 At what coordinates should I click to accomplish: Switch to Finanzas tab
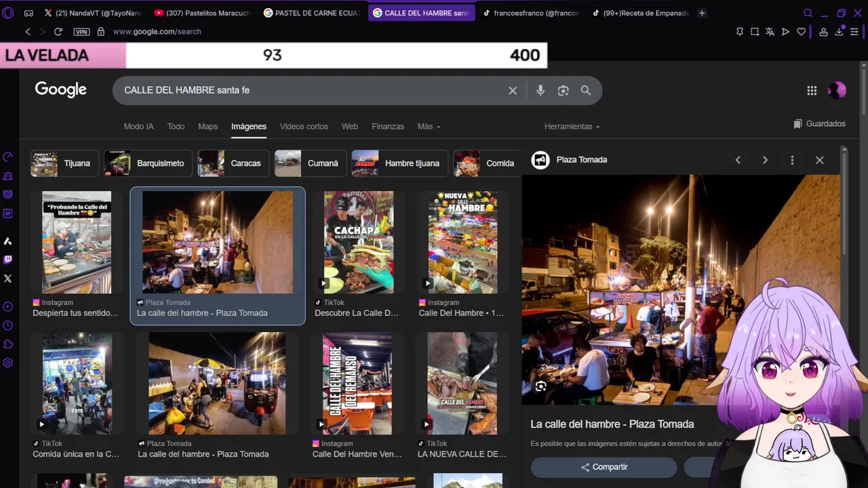387,127
